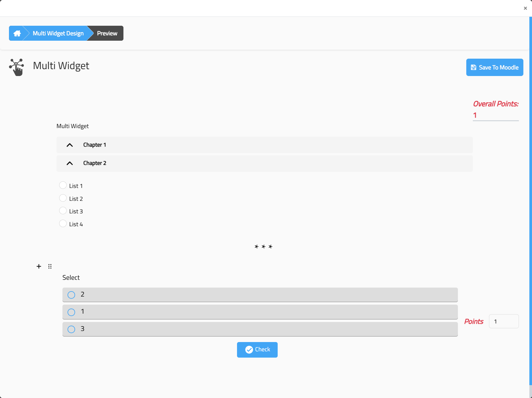
Task: Edit the Overall Points value field
Action: coord(496,115)
